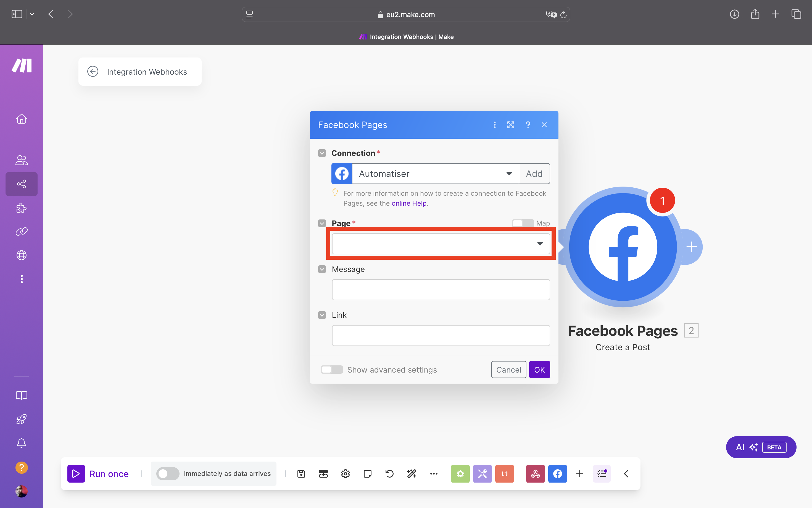Click the Make logo in the sidebar
Screen dimensions: 812x508
pos(22,65)
